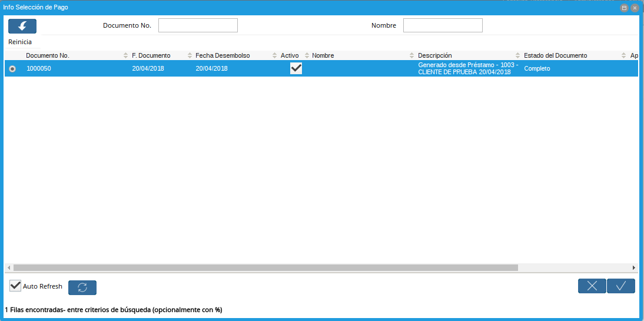Close the Info Selección de Pago dialog
Image resolution: width=644 pixels, height=321 pixels.
[634, 8]
